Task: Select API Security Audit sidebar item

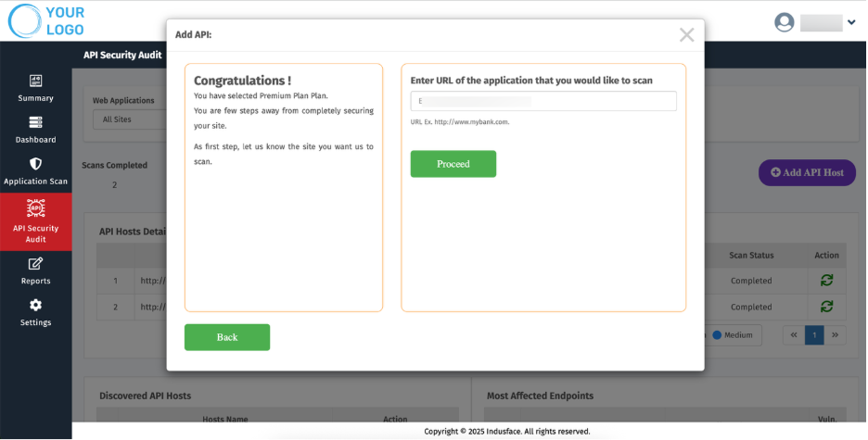Action: tap(35, 221)
